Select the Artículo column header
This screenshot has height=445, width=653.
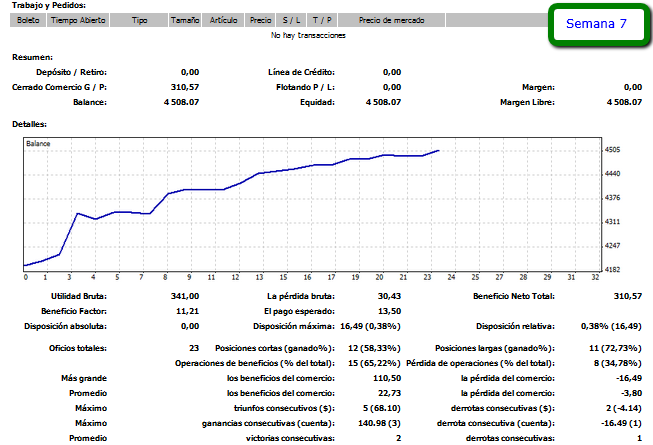click(224, 20)
